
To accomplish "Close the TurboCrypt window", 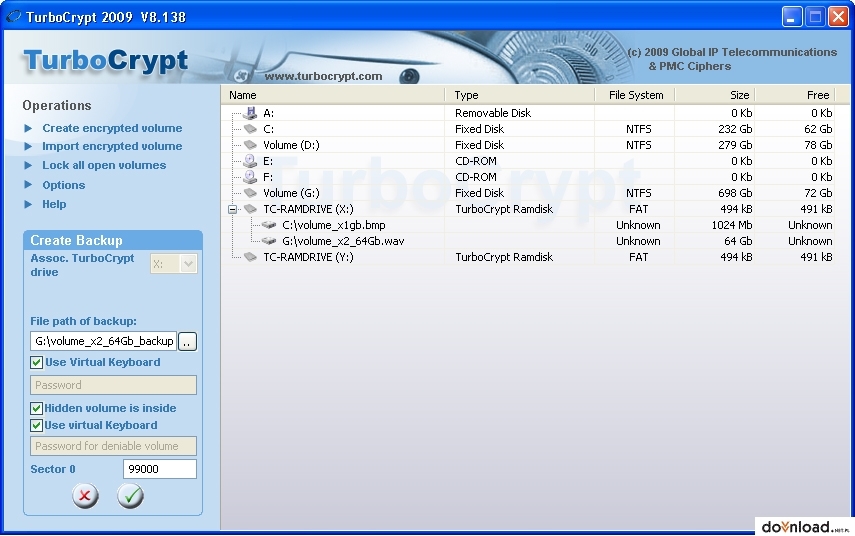I will point(838,16).
